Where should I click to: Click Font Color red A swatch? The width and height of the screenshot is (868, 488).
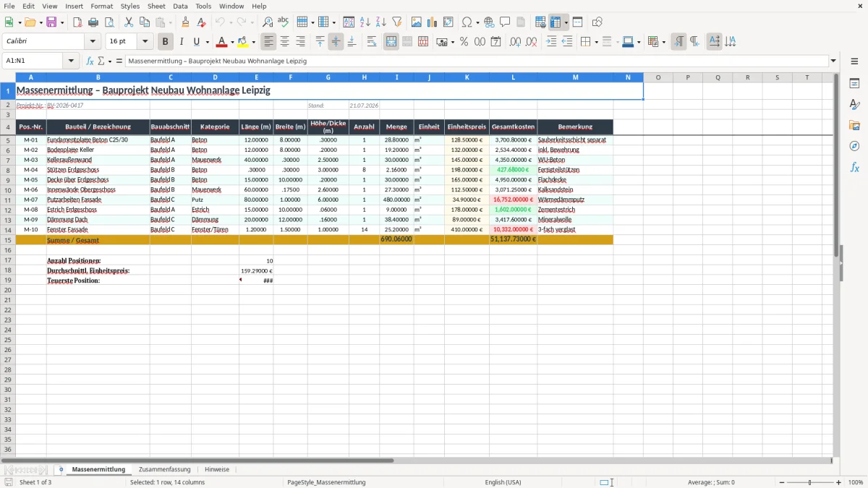click(222, 42)
